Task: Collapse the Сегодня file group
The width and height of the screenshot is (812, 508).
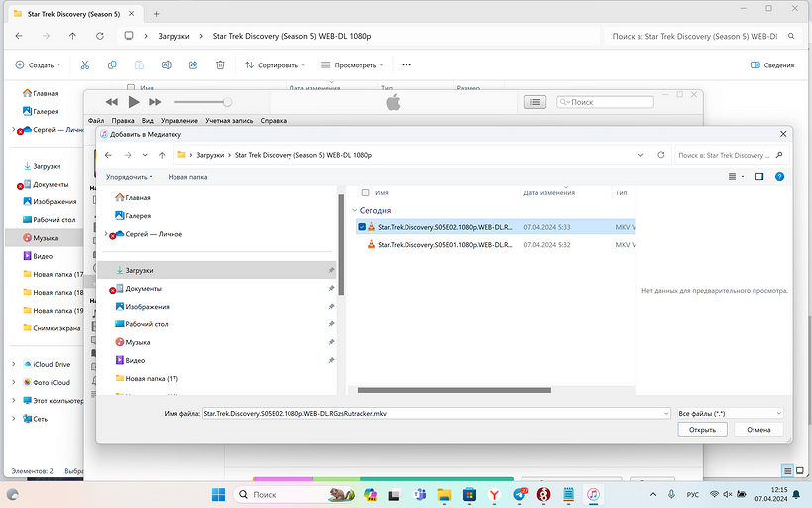Action: point(354,210)
